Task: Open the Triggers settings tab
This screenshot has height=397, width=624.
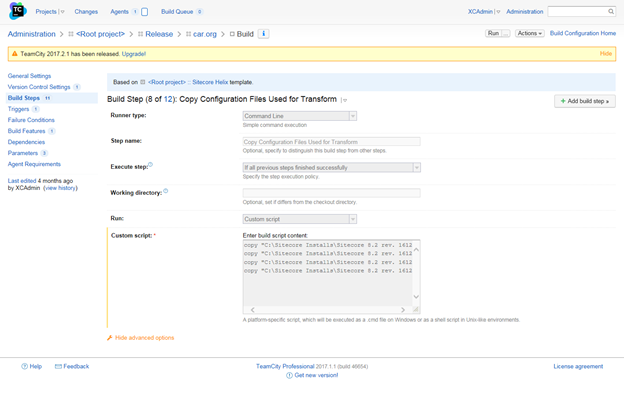Action: pyautogui.click(x=18, y=109)
